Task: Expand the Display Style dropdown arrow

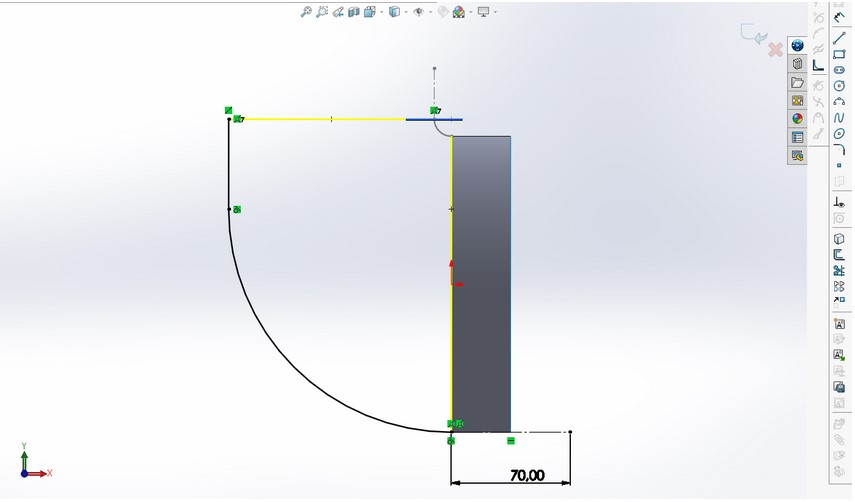Action: 405,13
